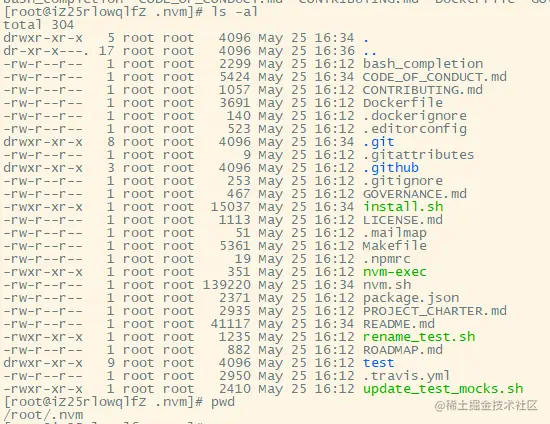Select the green rename_test.sh file name
The width and height of the screenshot is (550, 424).
point(419,337)
